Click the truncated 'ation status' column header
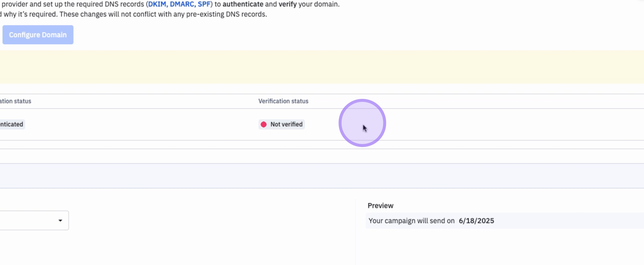The width and height of the screenshot is (644, 265). click(x=15, y=101)
